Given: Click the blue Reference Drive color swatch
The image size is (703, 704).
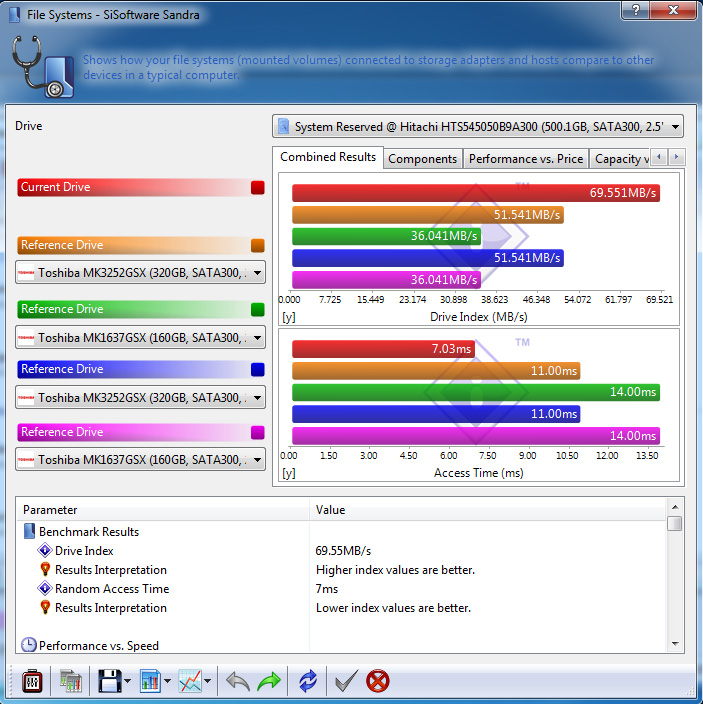Looking at the screenshot, I should [x=258, y=369].
